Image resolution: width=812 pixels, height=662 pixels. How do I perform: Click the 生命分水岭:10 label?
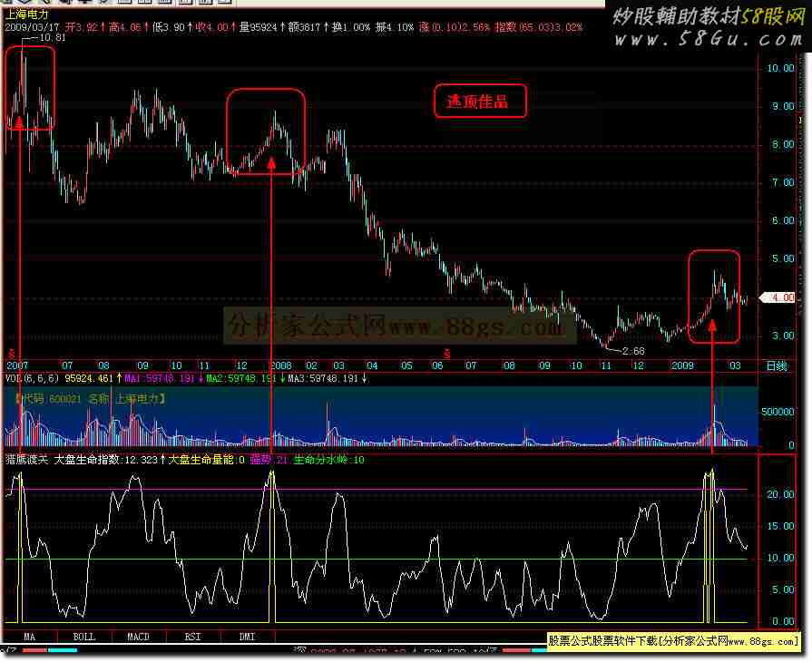(328, 460)
